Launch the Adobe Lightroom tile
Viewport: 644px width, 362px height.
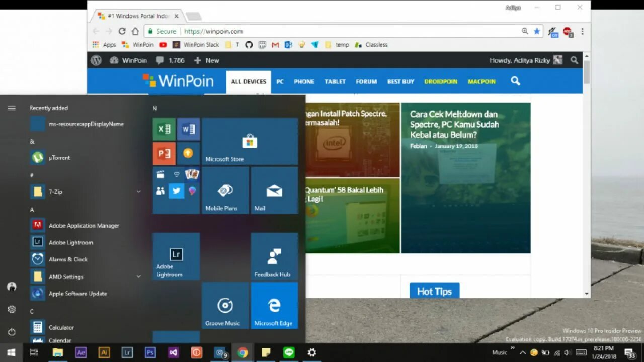(x=176, y=256)
